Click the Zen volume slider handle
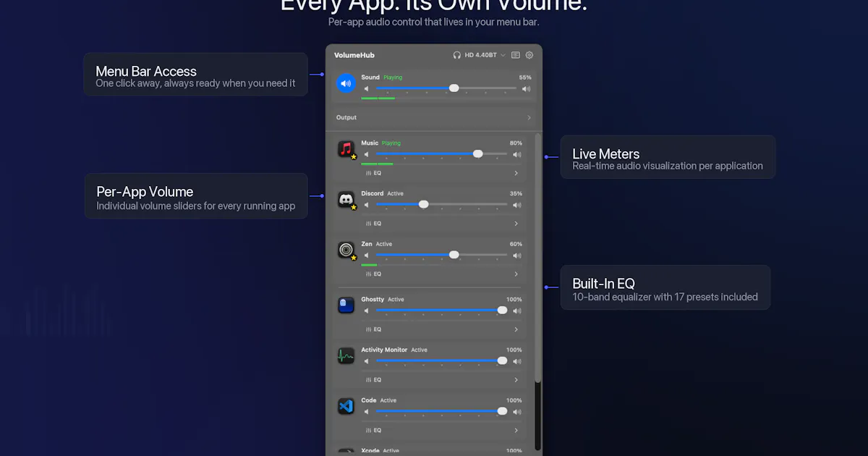Screen dimensions: 868x456 [454, 255]
